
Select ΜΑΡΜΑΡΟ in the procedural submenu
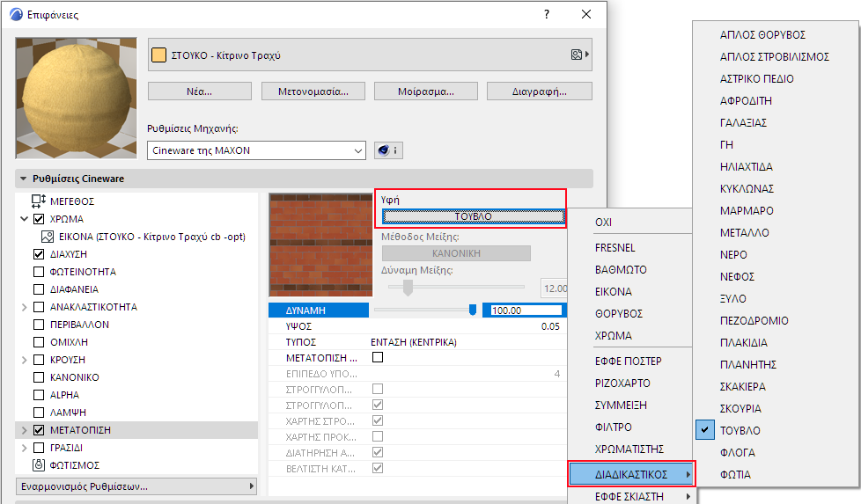point(747,210)
